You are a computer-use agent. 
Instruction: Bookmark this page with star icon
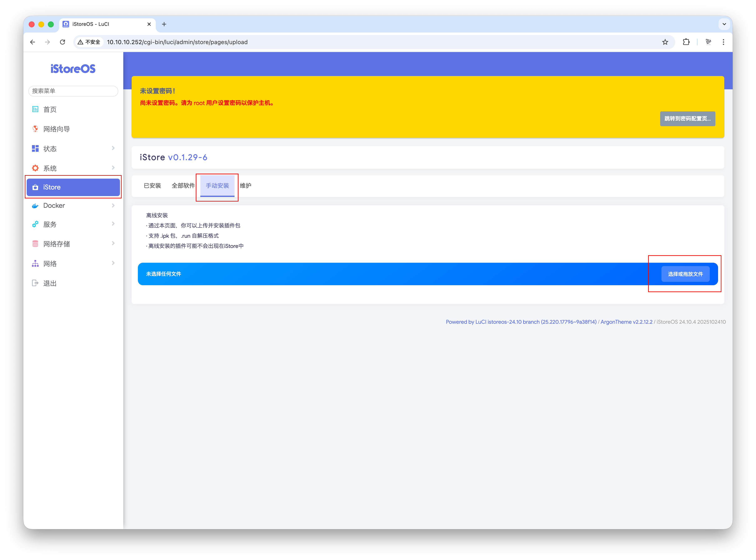[x=665, y=42]
